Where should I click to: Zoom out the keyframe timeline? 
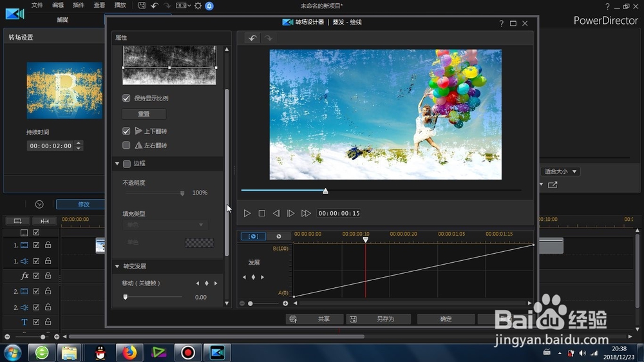[242, 303]
